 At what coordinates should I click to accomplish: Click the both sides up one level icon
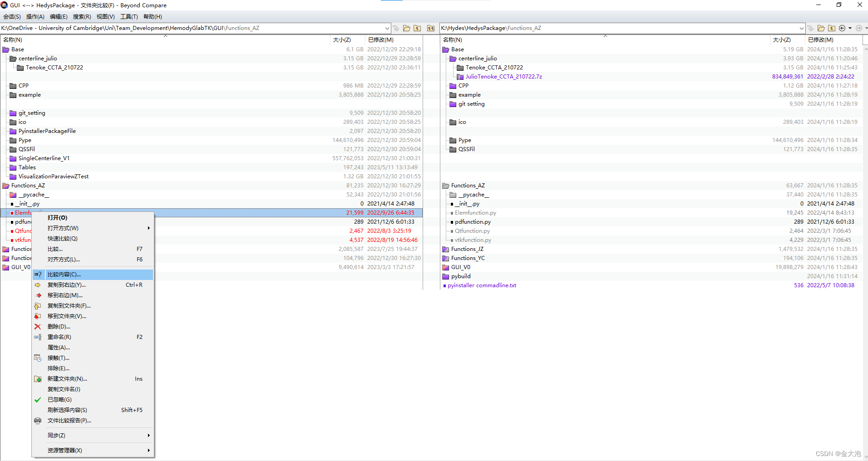431,28
